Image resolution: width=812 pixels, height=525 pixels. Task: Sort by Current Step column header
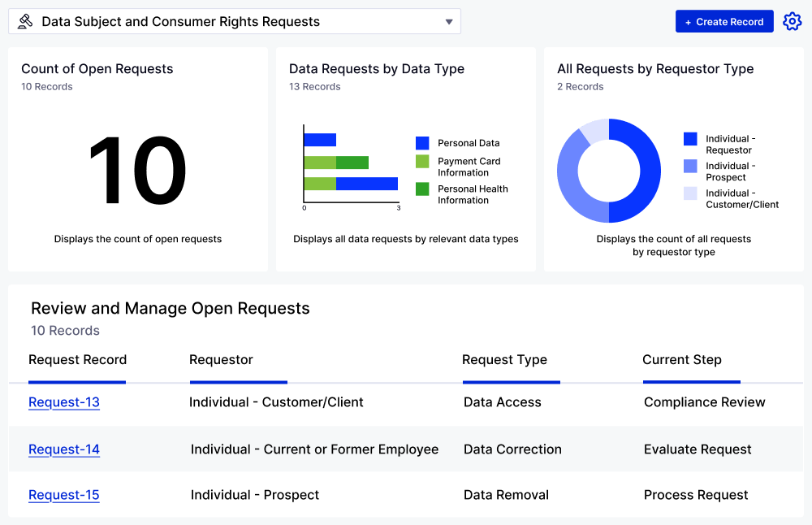pyautogui.click(x=681, y=360)
